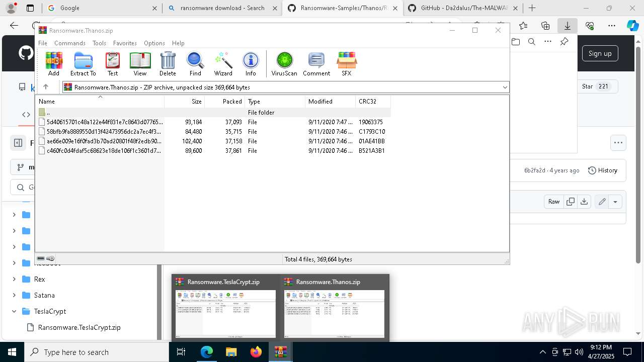This screenshot has width=644, height=362.
Task: Open the File menu in WinRAR
Action: [43, 43]
